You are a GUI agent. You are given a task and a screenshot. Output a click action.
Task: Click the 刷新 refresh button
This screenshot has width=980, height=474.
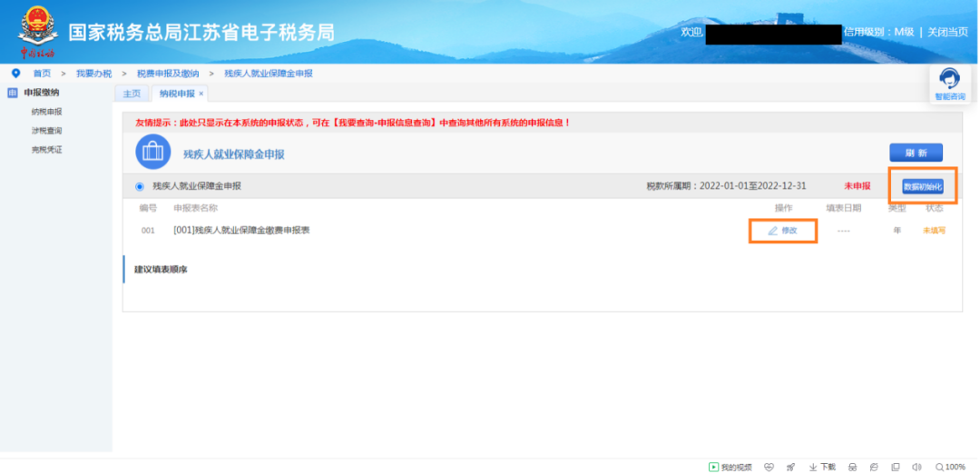(916, 153)
